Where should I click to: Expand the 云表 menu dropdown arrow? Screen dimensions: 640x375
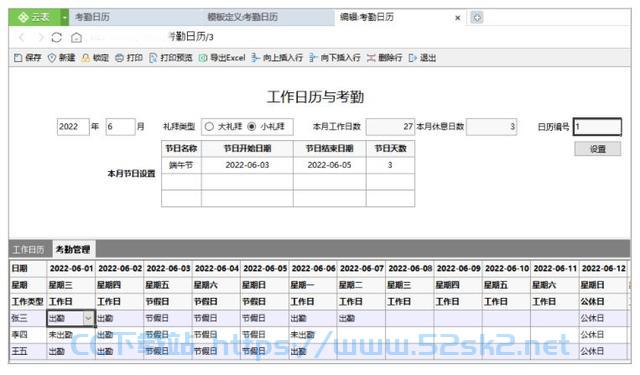64,18
